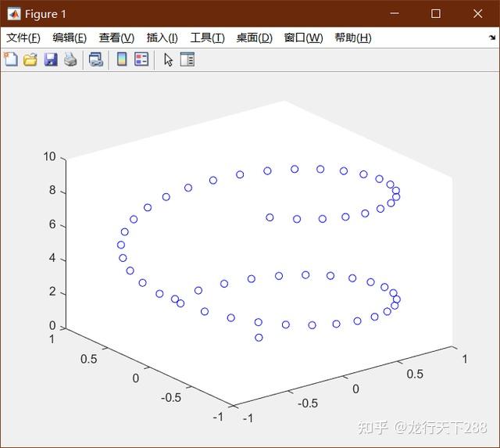Screen dimensions: 500x448
Task: Click the dock figure arrow in the menu bar
Action: pos(492,38)
